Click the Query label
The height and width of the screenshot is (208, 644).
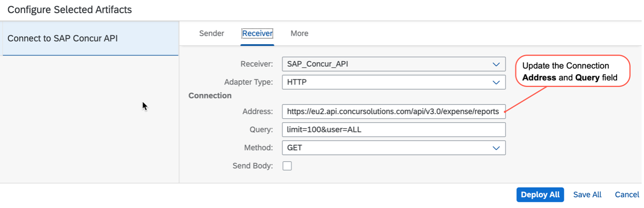261,130
